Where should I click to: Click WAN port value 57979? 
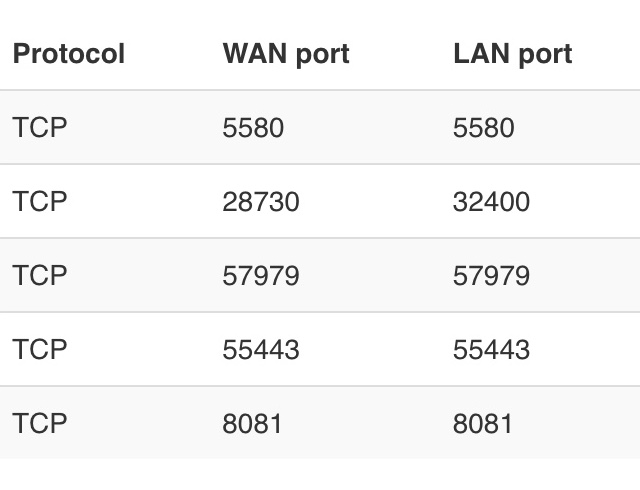pyautogui.click(x=260, y=276)
